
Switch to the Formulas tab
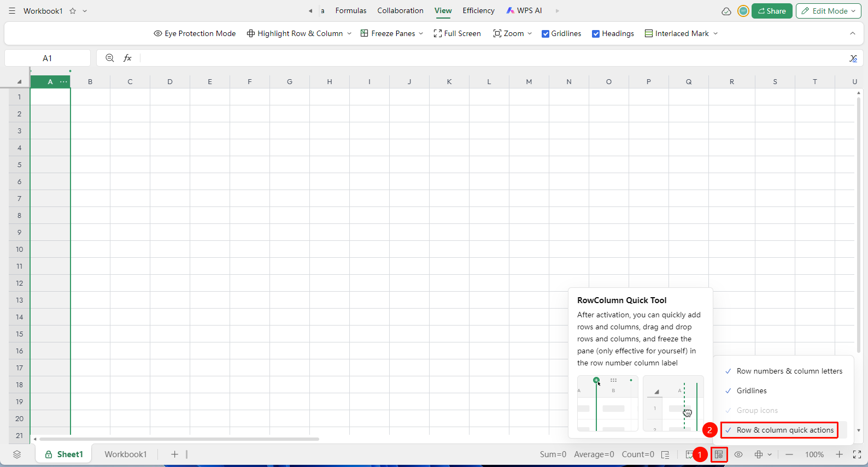tap(351, 10)
